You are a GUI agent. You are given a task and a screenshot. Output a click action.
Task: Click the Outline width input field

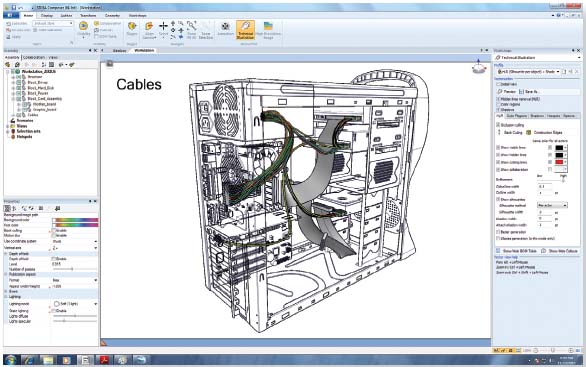545,192
